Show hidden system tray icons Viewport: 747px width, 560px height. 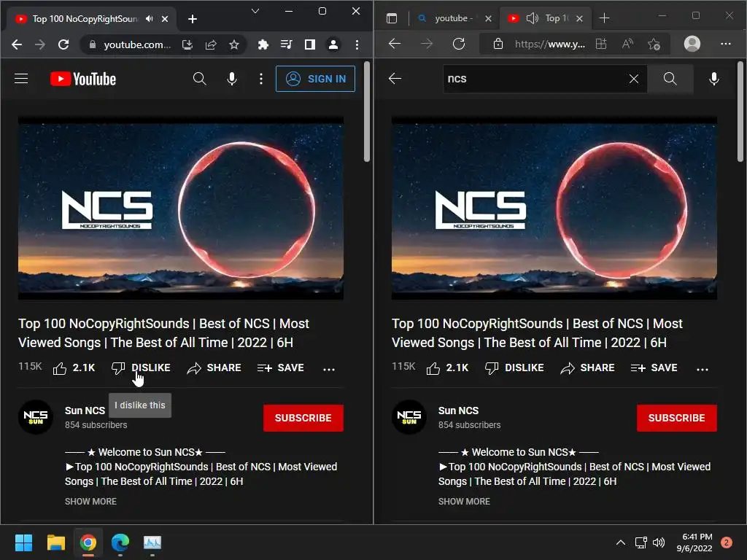620,542
